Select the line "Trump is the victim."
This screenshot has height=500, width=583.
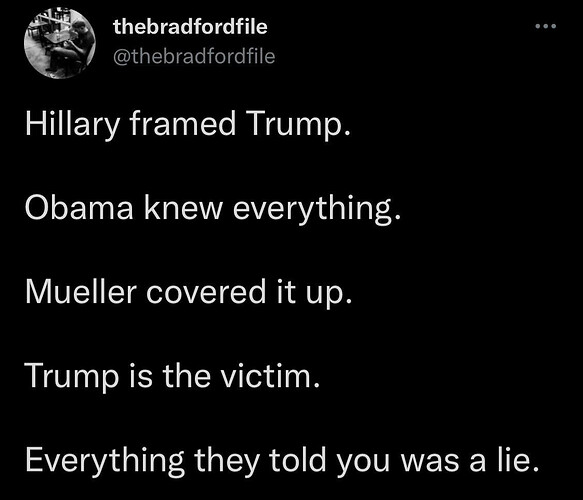(x=173, y=376)
